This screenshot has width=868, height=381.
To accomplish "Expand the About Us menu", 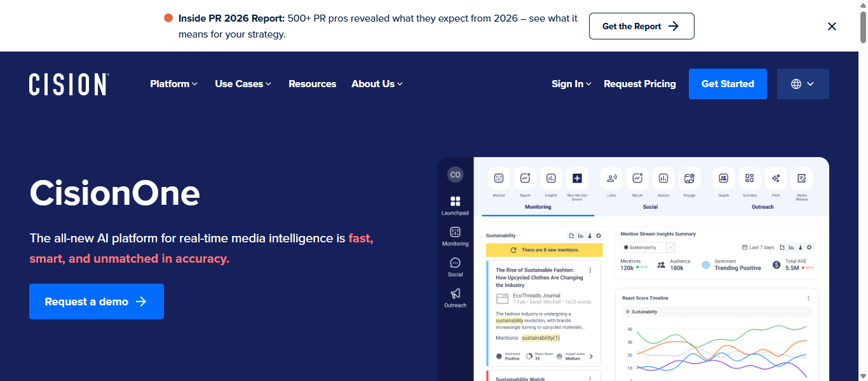I will tap(377, 84).
